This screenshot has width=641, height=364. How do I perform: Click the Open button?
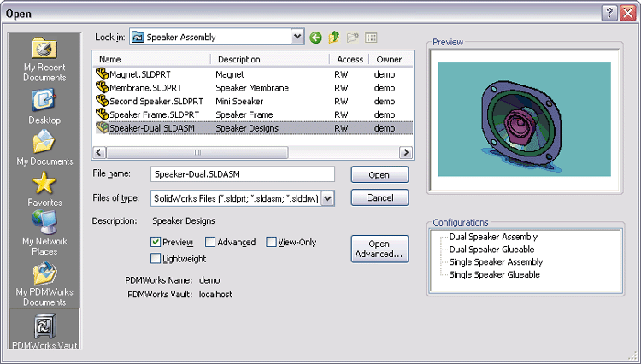pos(379,175)
